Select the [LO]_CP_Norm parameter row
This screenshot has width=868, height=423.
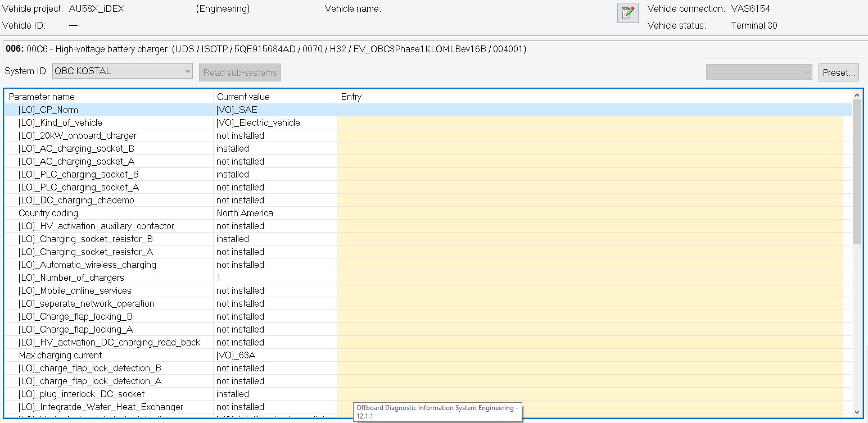coord(110,110)
